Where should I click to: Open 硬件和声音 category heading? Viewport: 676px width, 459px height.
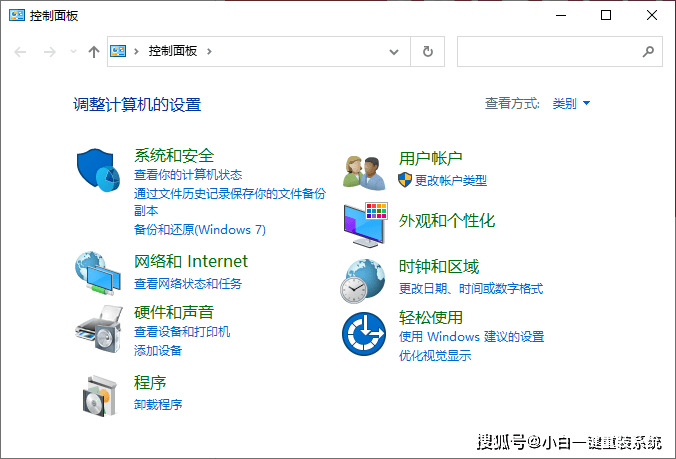[x=174, y=312]
